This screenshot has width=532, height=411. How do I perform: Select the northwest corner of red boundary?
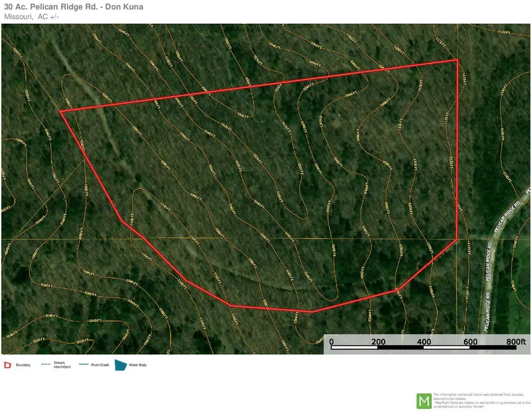point(60,111)
